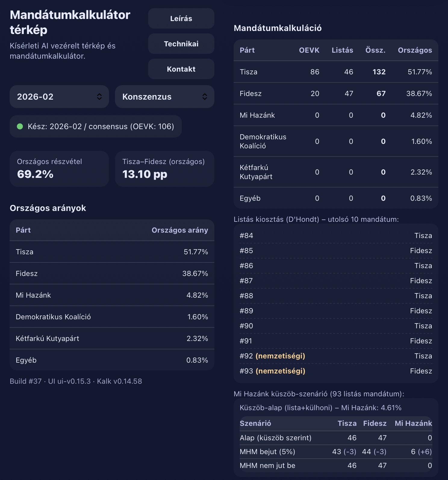
Task: Select the MHM bejut (5%) scenario row
Action: pyautogui.click(x=336, y=452)
